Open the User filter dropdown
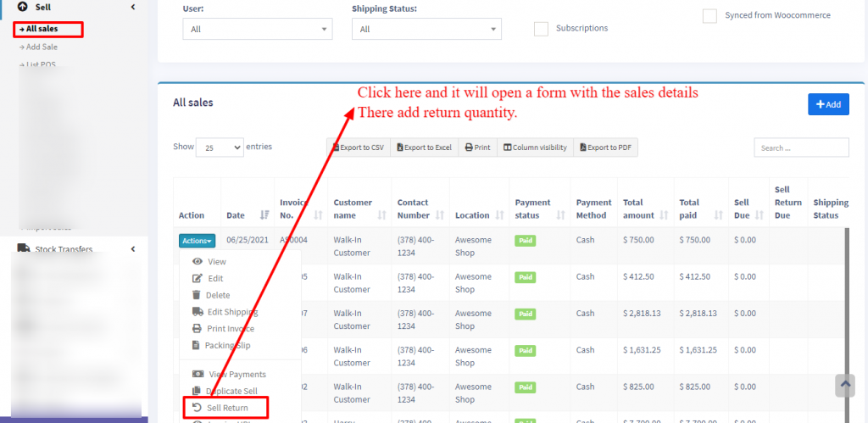Viewport: 868px width, 423px height. coord(258,29)
